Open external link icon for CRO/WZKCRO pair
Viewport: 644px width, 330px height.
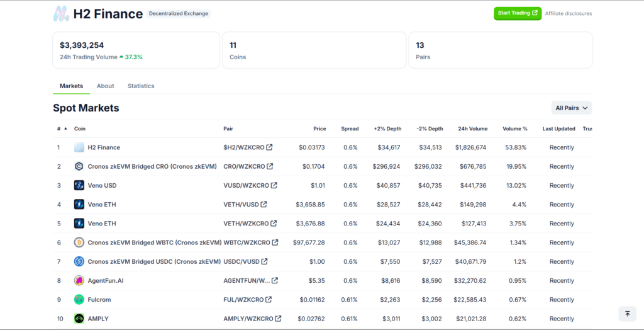tap(270, 166)
